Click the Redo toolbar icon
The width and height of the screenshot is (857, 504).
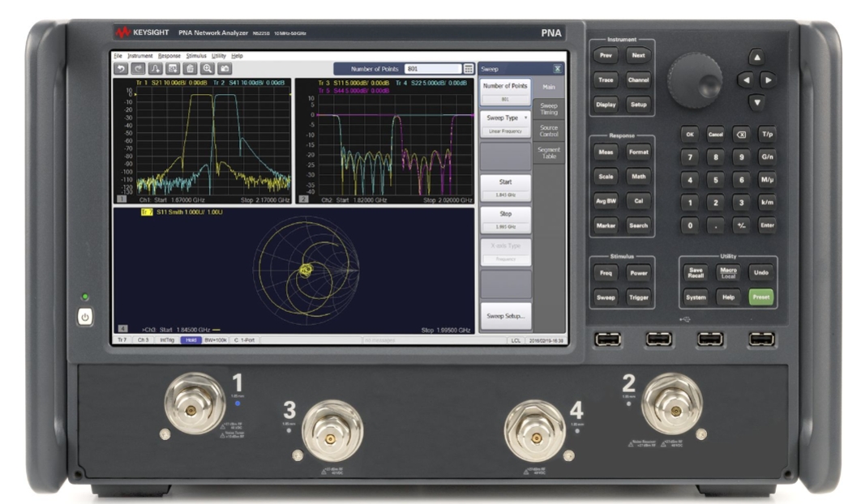(138, 68)
